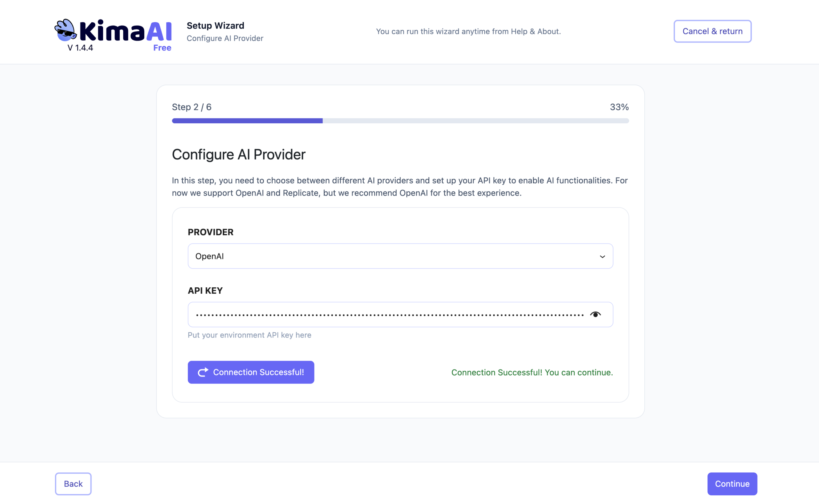Click the V 1.4.4 version label
819x504 pixels.
[x=80, y=48]
